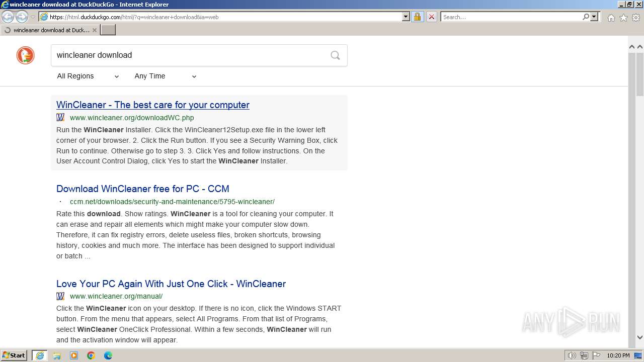
Task: Click the DuckDuckGo logo
Action: (26, 55)
